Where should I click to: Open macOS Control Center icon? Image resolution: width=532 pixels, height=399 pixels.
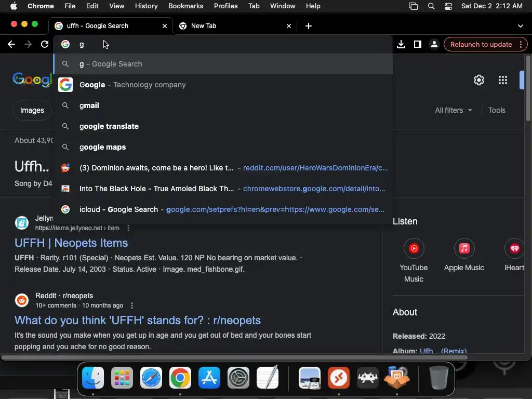(x=448, y=6)
